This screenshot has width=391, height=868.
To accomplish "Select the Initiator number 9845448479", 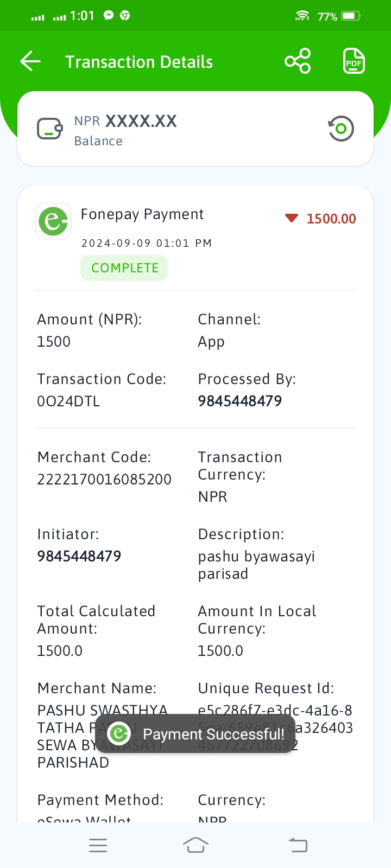I will coord(79,556).
